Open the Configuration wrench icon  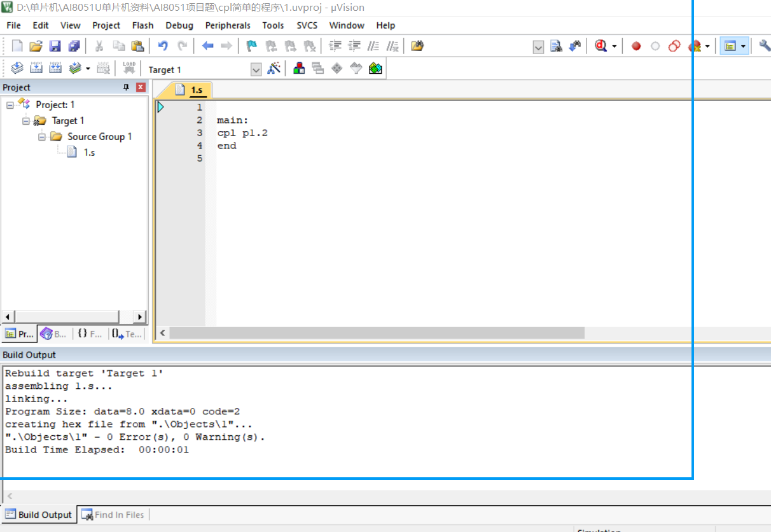764,46
